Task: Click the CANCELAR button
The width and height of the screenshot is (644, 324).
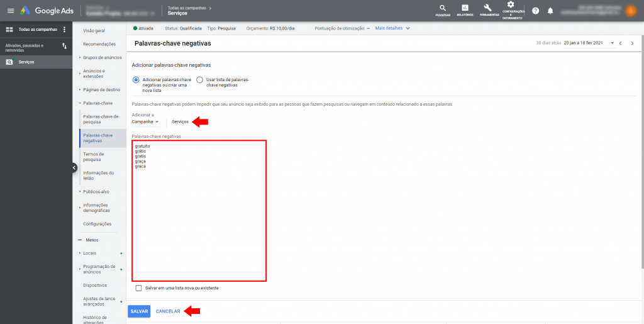Action: coord(168,311)
